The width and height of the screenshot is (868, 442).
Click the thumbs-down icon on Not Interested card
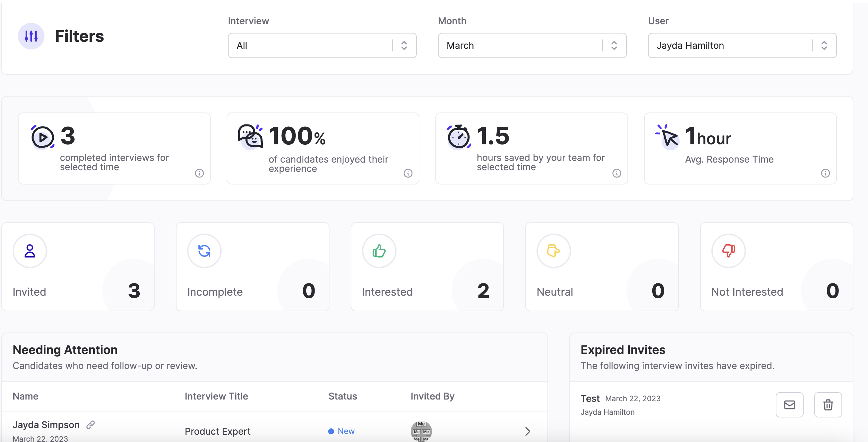pyautogui.click(x=728, y=251)
